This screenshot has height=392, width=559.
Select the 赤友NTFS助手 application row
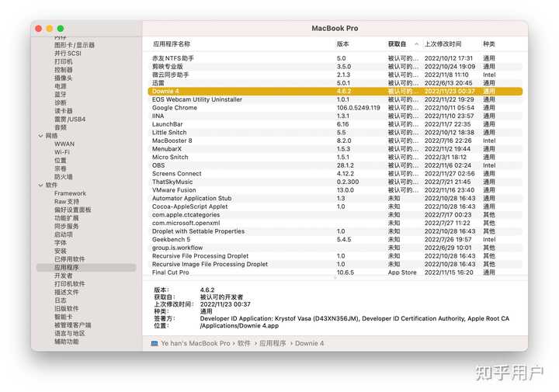[335, 58]
